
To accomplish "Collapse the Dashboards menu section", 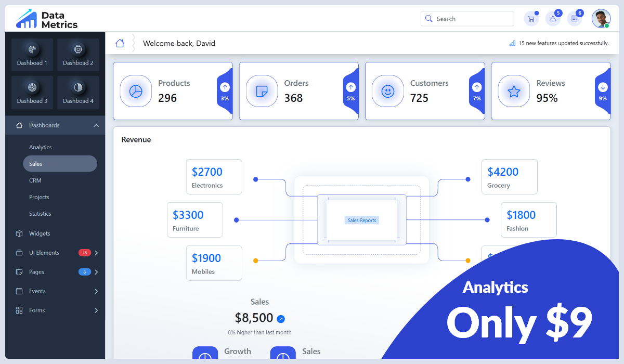I will point(96,125).
